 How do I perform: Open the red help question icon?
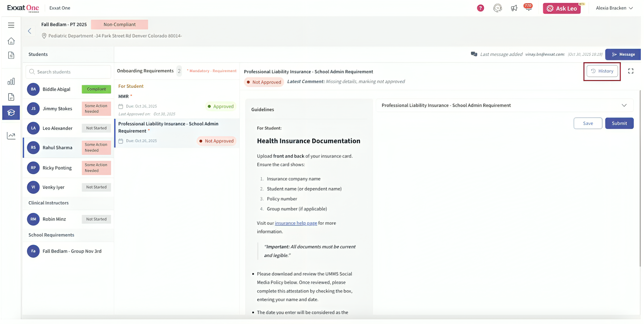click(x=480, y=8)
